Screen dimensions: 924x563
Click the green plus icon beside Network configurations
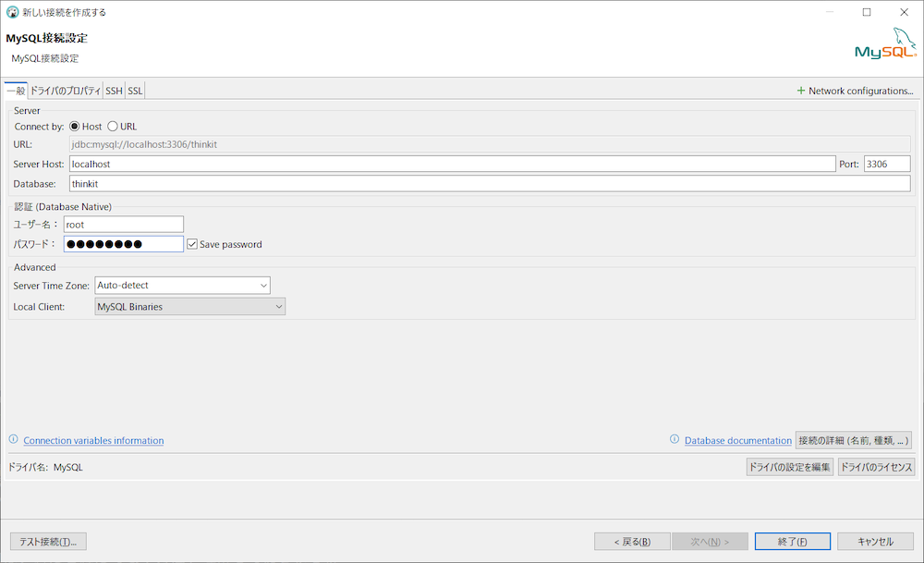(801, 91)
